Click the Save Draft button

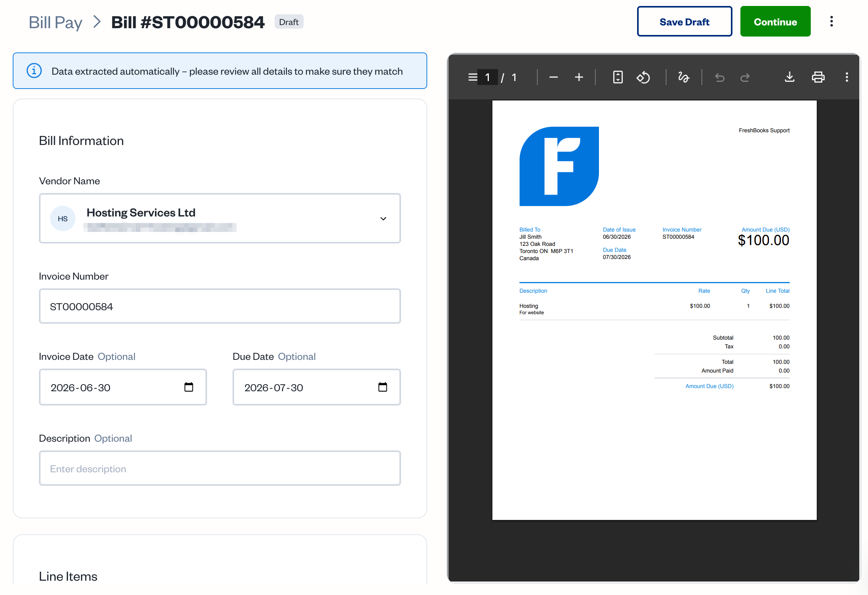coord(684,21)
